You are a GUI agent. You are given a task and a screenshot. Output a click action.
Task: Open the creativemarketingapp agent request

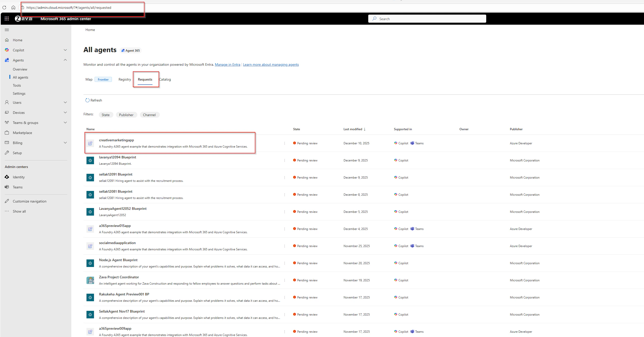tap(116, 140)
